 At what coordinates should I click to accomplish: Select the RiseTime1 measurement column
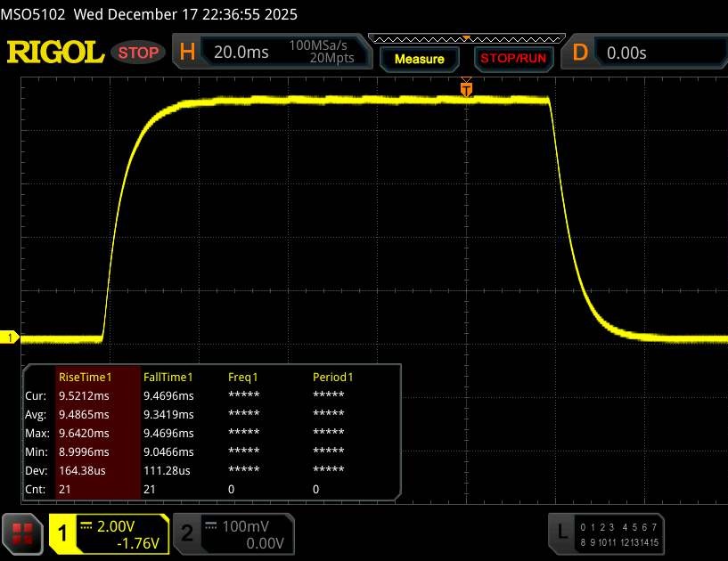click(x=83, y=377)
